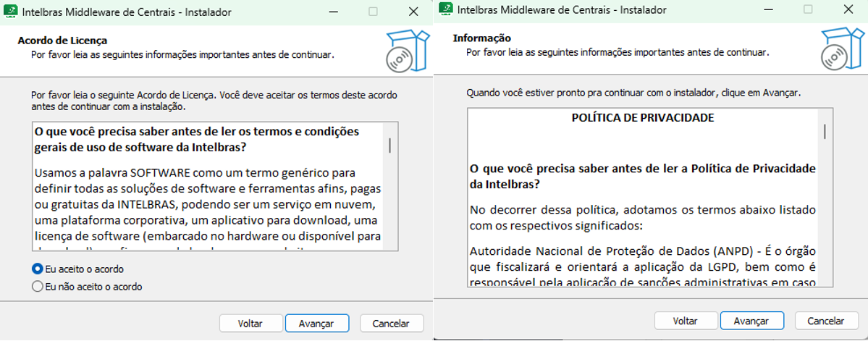Screen dimensions: 868x341
Task: Close the Acordo de Licença installer window
Action: click(413, 12)
